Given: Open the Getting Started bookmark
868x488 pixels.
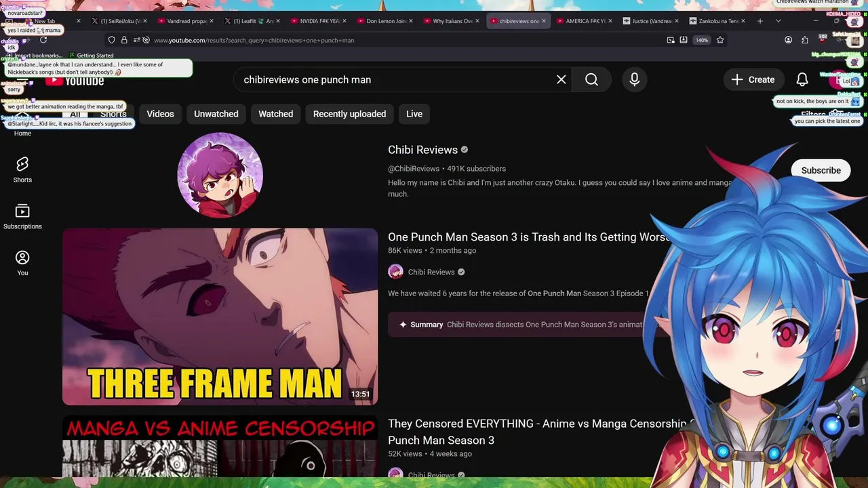Looking at the screenshot, I should (x=91, y=56).
